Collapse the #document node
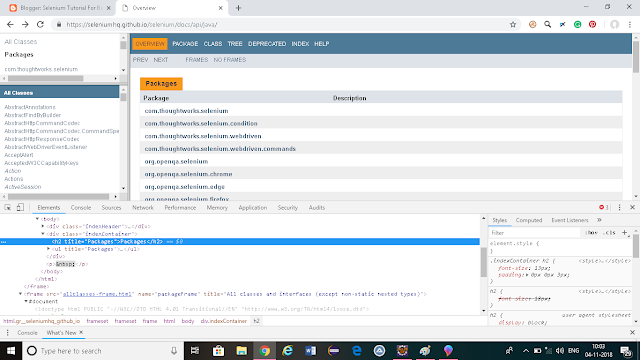640x360 pixels. click(26, 301)
